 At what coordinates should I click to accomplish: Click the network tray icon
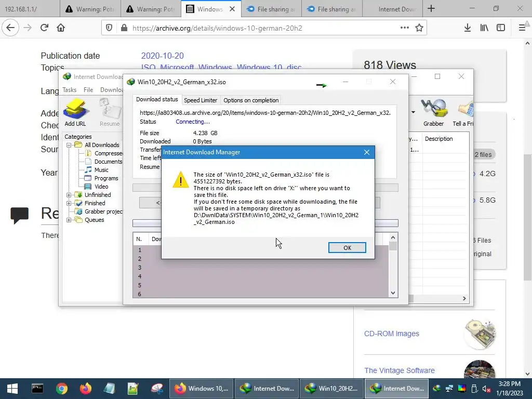[449, 389]
